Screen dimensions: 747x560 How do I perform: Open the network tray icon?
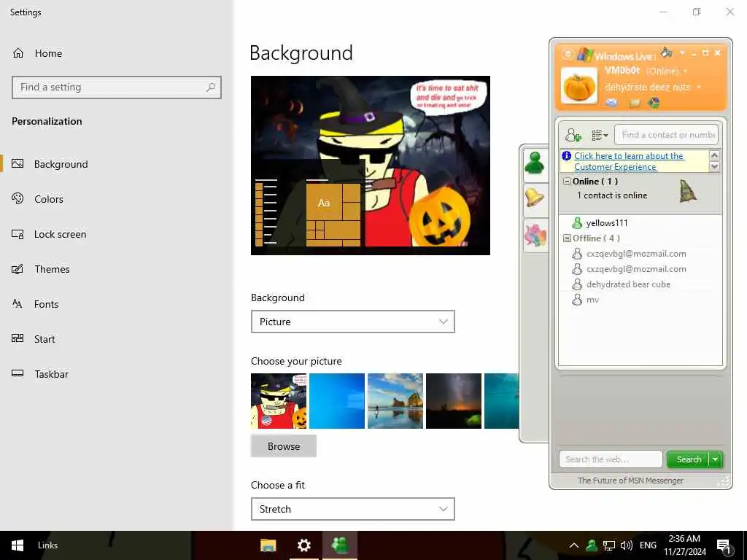[x=609, y=545]
